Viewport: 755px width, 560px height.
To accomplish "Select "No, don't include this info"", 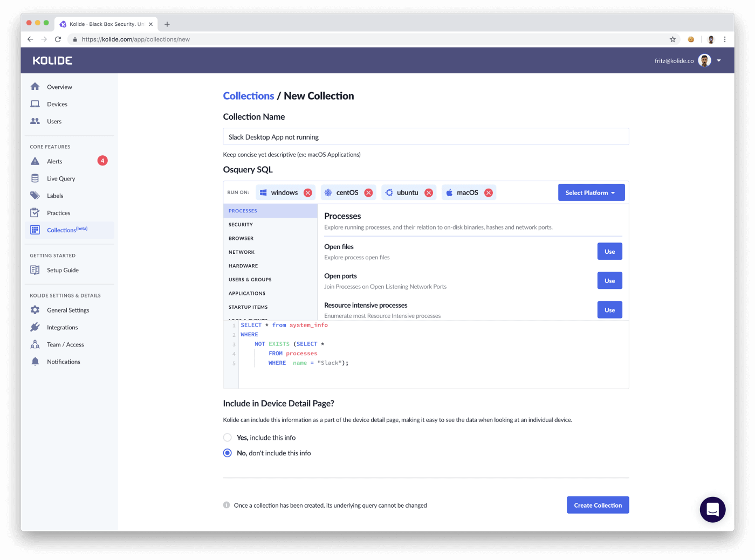I will tap(227, 453).
